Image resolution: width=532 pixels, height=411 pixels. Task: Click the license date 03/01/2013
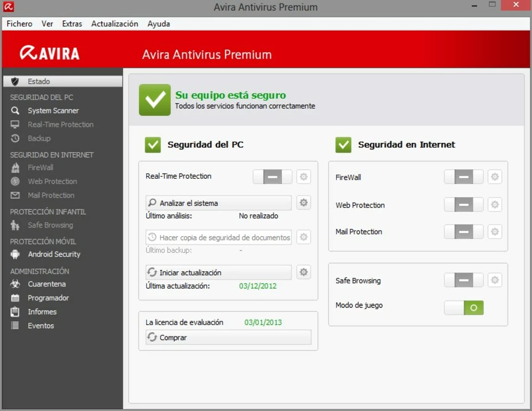point(263,323)
